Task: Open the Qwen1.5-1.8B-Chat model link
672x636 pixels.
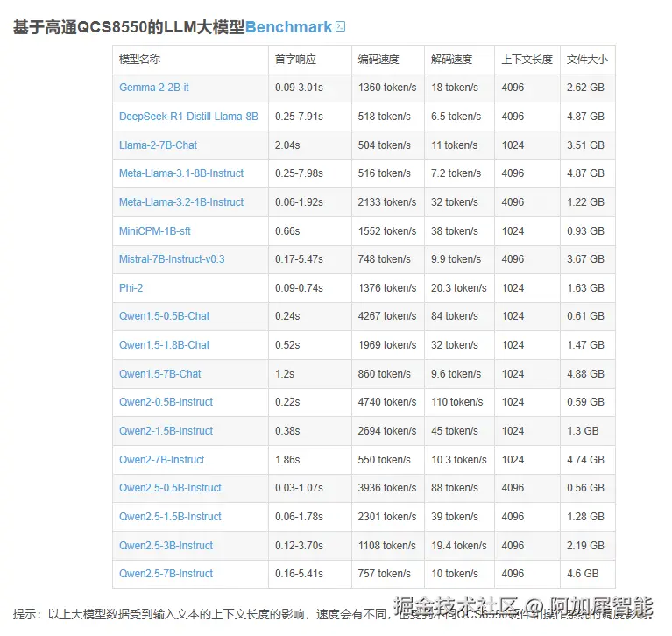Action: coord(164,344)
